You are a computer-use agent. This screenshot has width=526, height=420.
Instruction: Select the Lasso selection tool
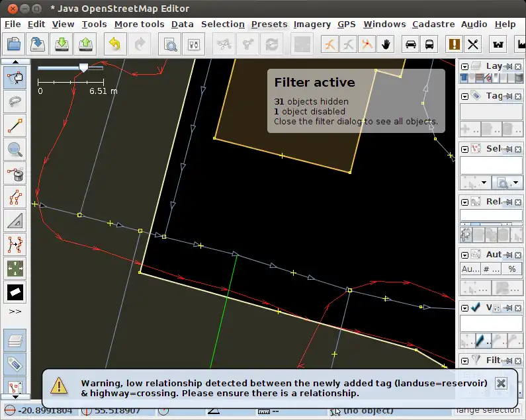15,101
